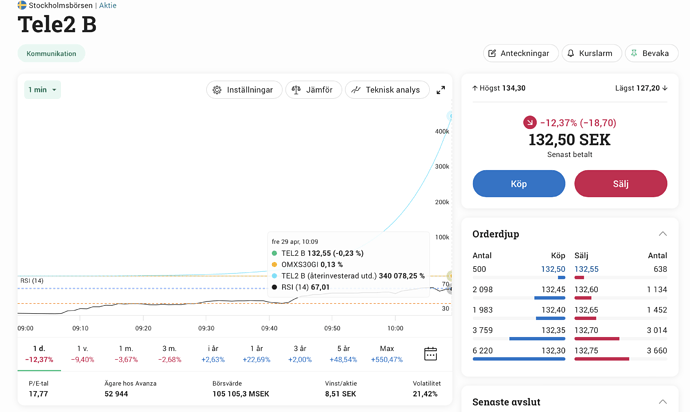690x412 pixels.
Task: Open the calendar date range picker
Action: (x=430, y=354)
